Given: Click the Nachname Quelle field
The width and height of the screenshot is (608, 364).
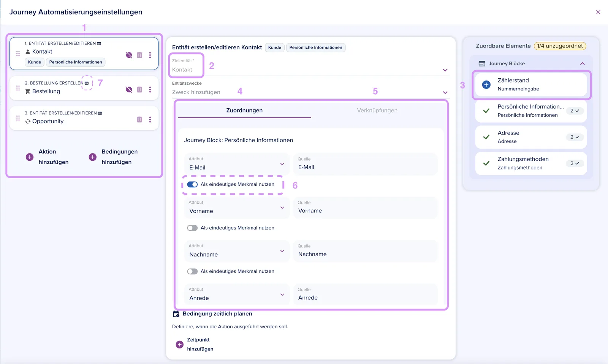Looking at the screenshot, I should point(366,251).
